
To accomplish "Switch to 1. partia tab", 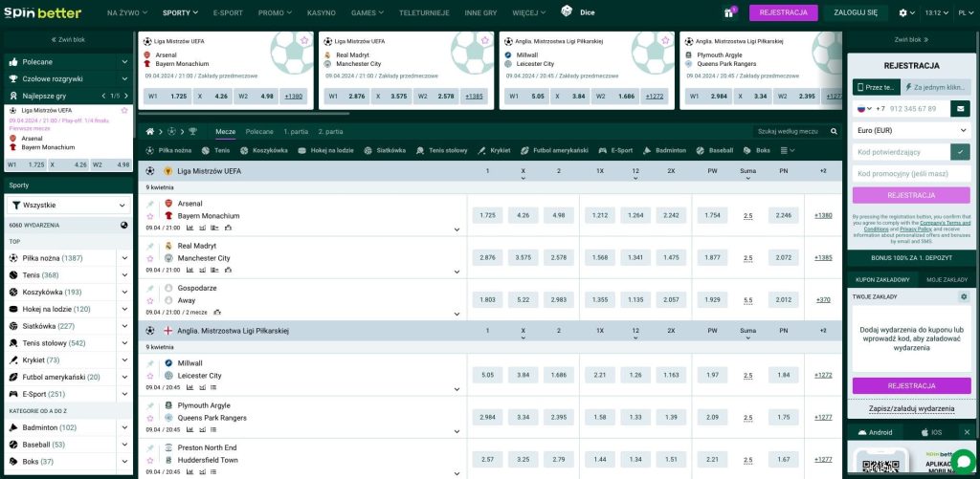I will tap(296, 132).
